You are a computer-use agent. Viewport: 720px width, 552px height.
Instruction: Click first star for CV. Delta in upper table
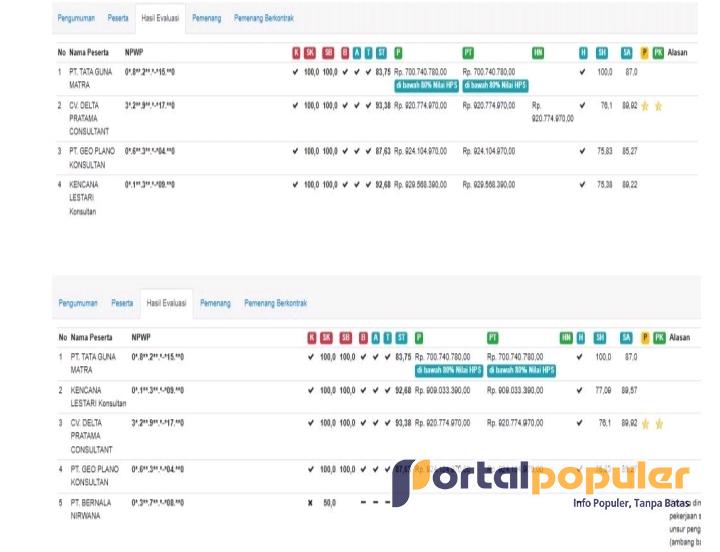tap(645, 105)
